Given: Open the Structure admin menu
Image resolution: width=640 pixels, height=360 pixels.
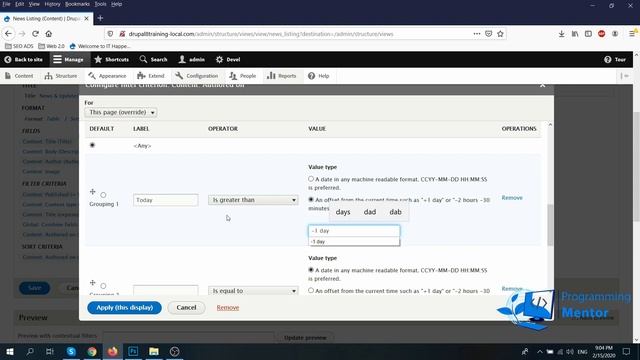Looking at the screenshot, I should pyautogui.click(x=61, y=76).
